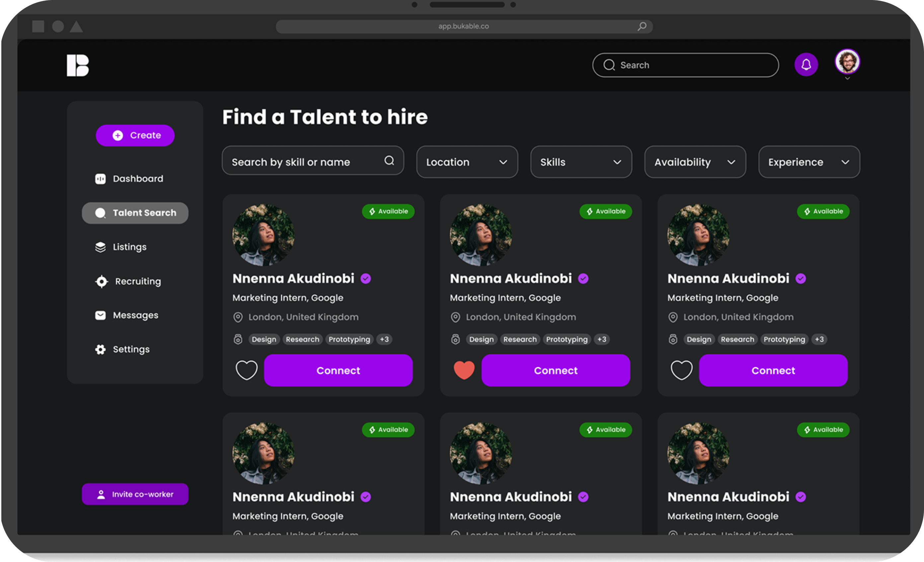
Task: Toggle the heart on third top-row card
Action: pos(681,370)
